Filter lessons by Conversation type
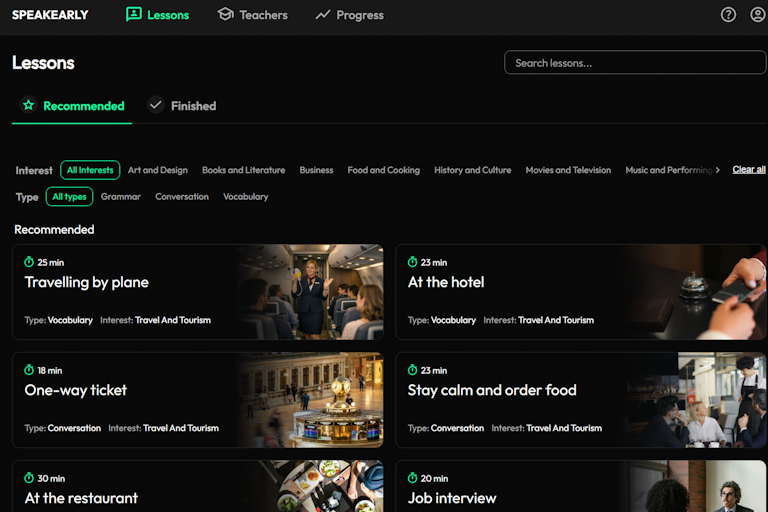The width and height of the screenshot is (768, 512). (182, 196)
